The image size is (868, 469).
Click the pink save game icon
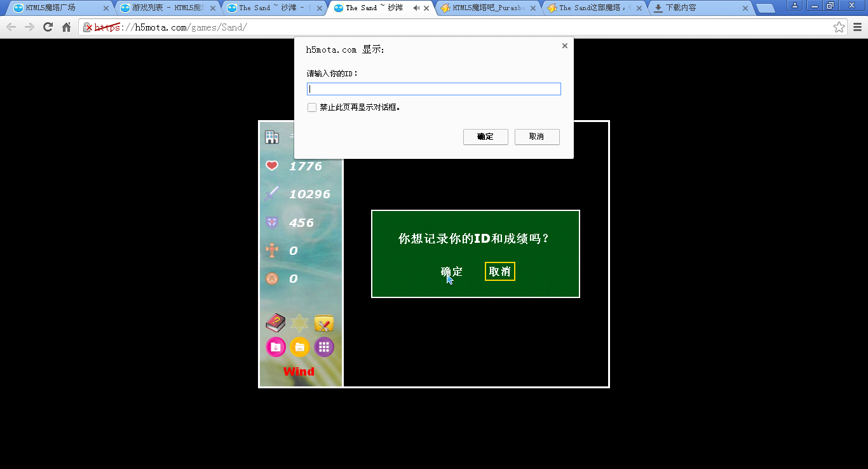[x=275, y=347]
